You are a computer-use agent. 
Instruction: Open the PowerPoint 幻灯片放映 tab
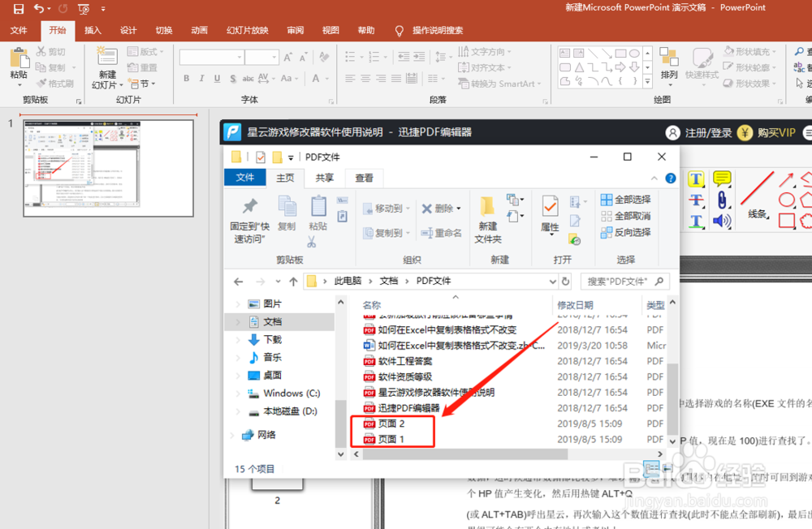tap(247, 31)
